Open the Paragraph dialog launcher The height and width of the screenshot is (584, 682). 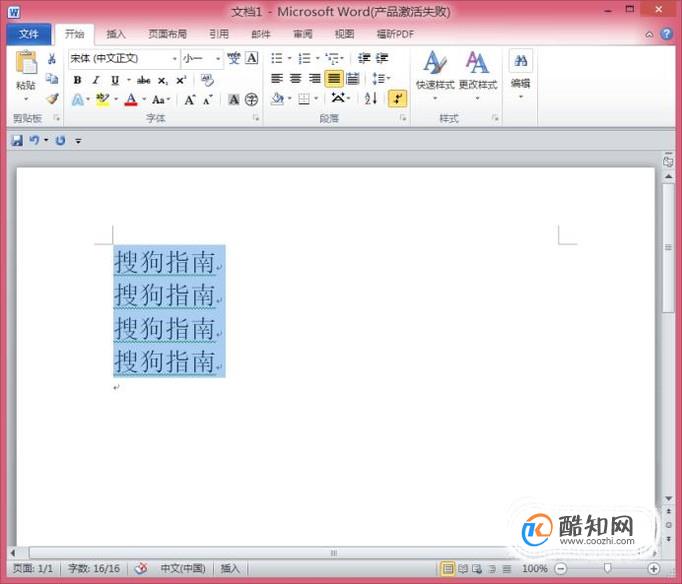tap(403, 117)
